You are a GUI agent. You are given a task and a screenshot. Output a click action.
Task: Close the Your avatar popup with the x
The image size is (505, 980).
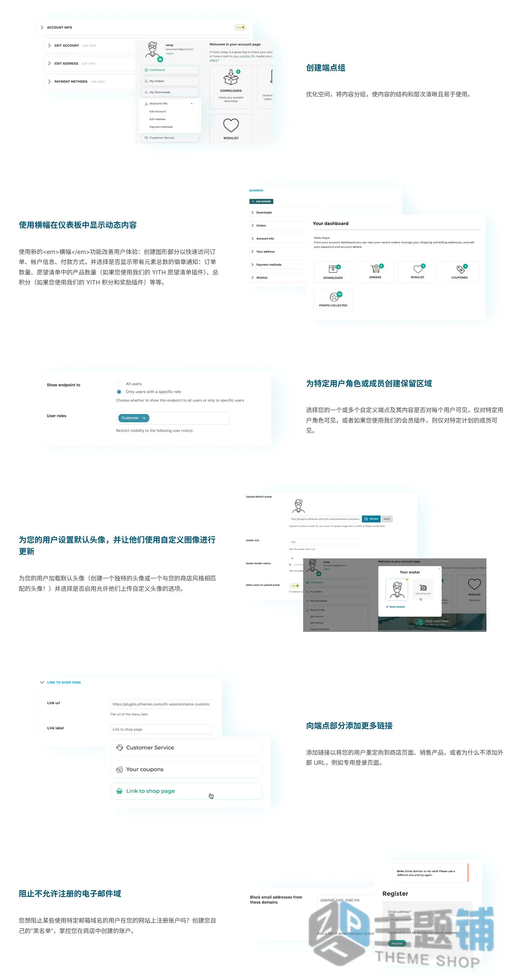click(439, 569)
